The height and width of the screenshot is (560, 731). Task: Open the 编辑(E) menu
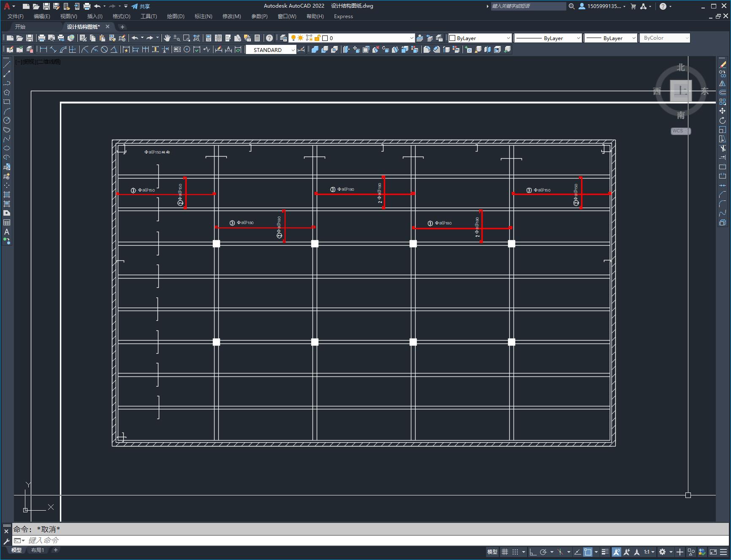(x=42, y=16)
